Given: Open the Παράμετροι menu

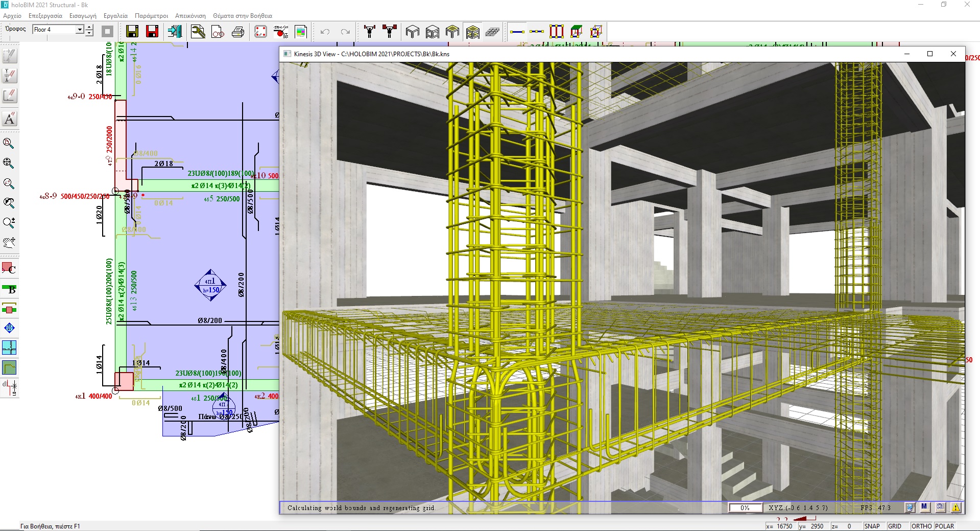Looking at the screenshot, I should click(151, 16).
